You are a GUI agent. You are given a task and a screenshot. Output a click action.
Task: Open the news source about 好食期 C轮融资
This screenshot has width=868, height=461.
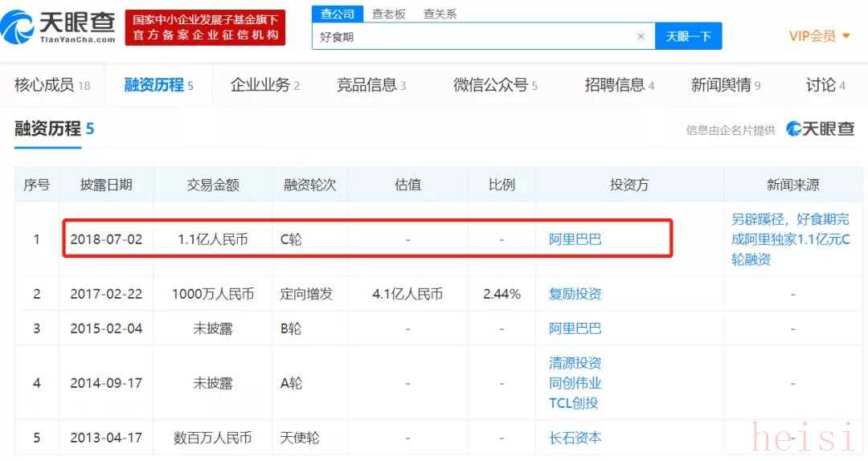tap(790, 239)
